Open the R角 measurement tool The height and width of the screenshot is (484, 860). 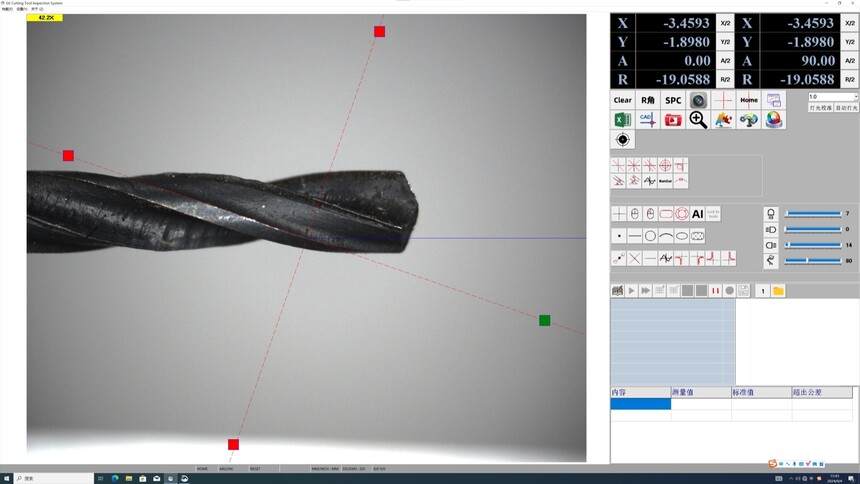(x=648, y=100)
